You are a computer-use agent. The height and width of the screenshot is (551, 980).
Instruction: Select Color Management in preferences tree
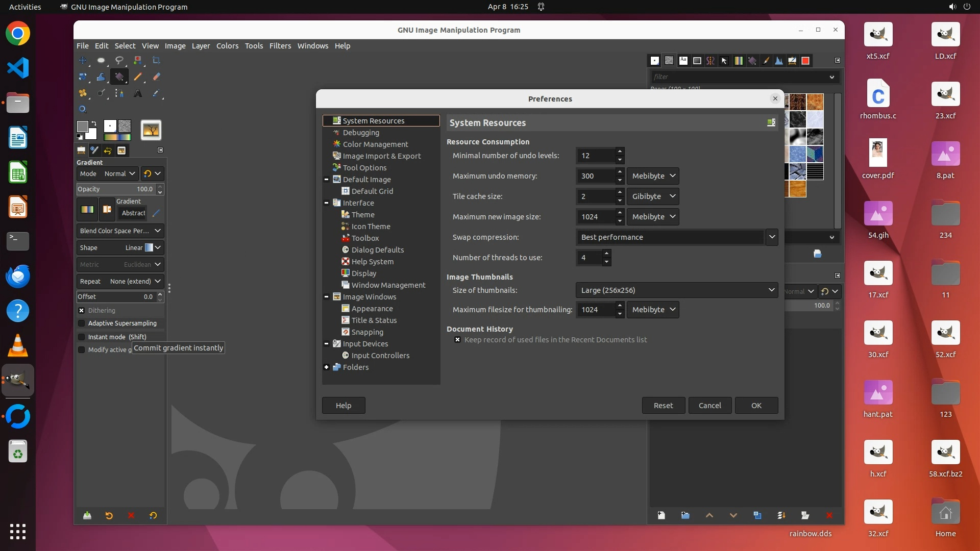[x=375, y=144]
